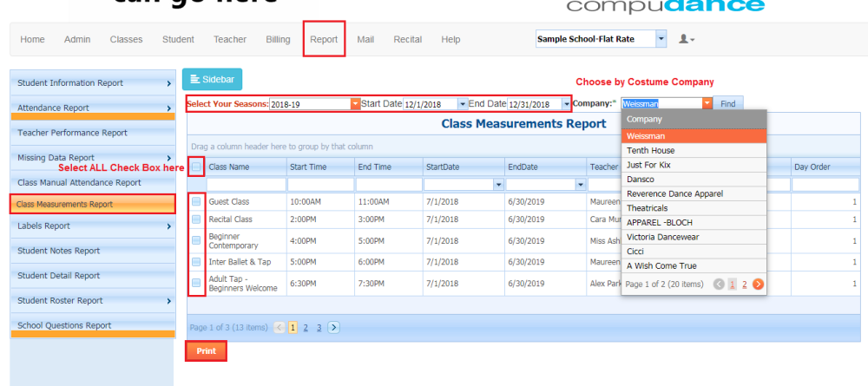Open Class Measurements Report
The height and width of the screenshot is (386, 868).
click(93, 204)
